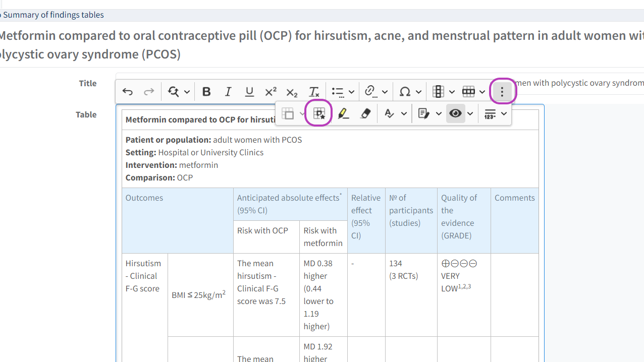Viewport: 644px width, 362px height.
Task: Click the Summary of findings tables breadcrumb
Action: (x=53, y=15)
